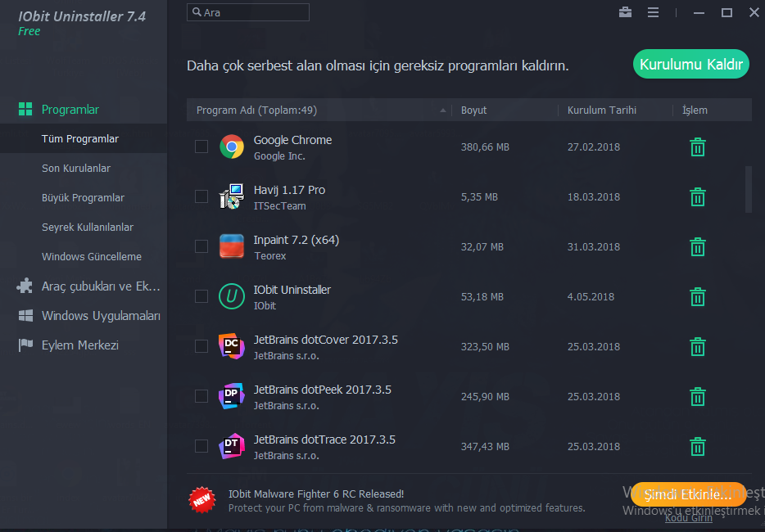
Task: Click the JetBrains dotTrace 2017.3.5 name
Action: 324,440
